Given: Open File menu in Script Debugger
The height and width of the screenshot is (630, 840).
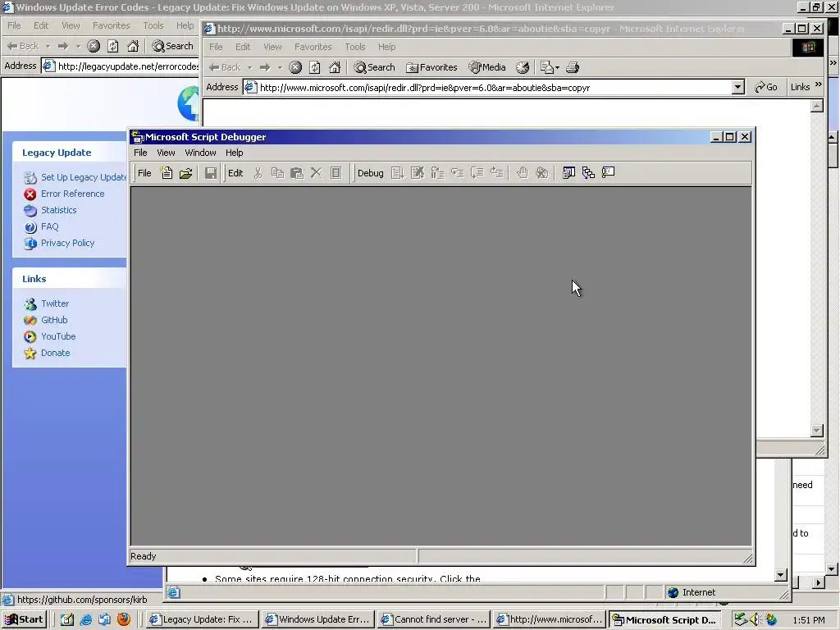Looking at the screenshot, I should click(140, 153).
